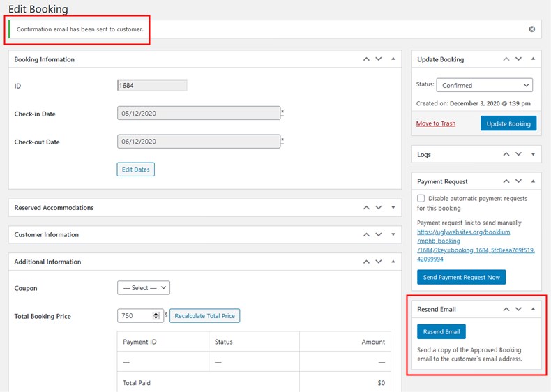Expand the Reserved Accommodations panel
The image size is (551, 392).
click(x=393, y=207)
